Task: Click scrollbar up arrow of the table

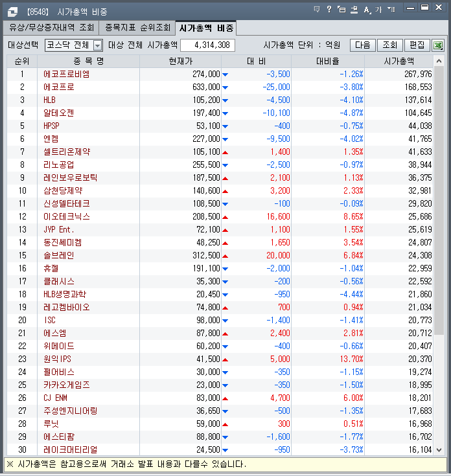Action: pyautogui.click(x=439, y=62)
